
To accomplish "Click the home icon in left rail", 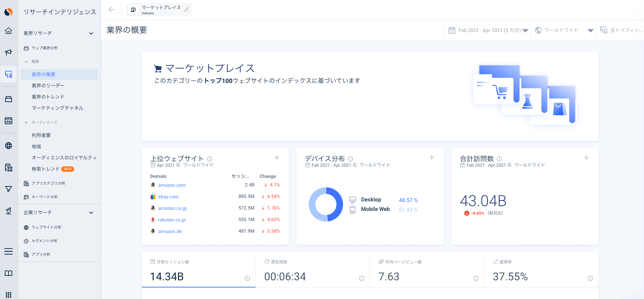I will tap(9, 31).
